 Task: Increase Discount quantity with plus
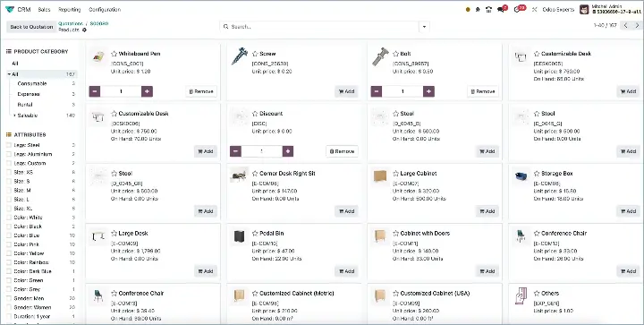[288, 151]
